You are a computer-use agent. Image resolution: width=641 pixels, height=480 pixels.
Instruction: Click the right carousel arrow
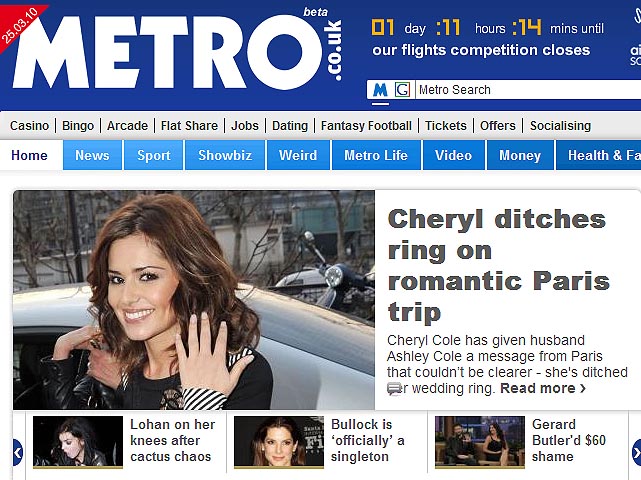pyautogui.click(x=636, y=452)
